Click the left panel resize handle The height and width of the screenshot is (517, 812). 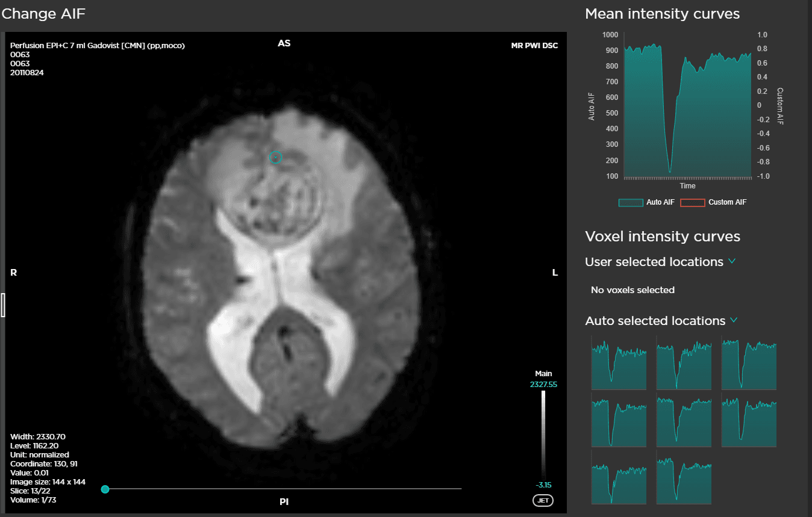[2, 305]
